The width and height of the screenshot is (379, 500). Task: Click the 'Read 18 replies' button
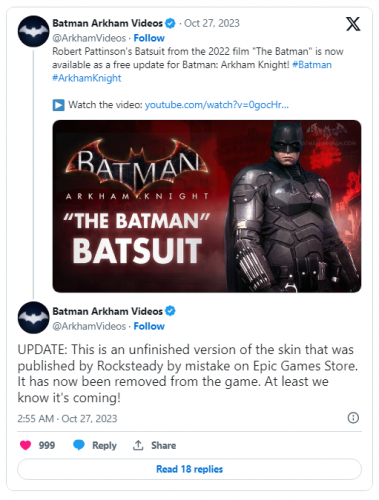(x=189, y=469)
